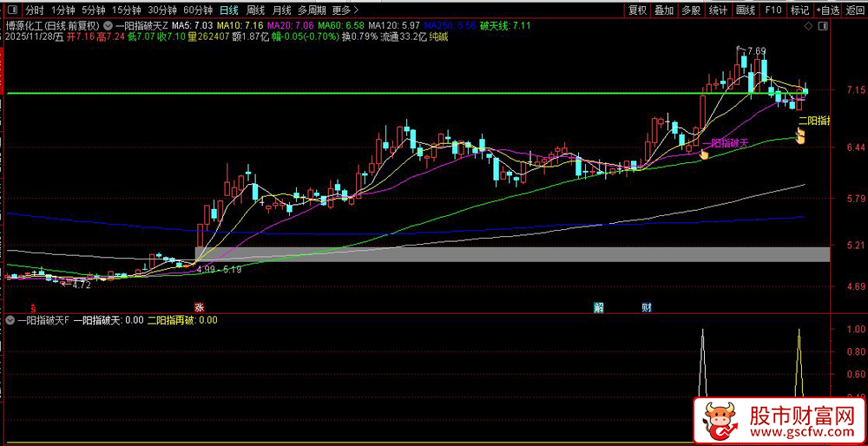Click the white signal spike in sub-chart
This screenshot has width=868, height=446.
703,363
